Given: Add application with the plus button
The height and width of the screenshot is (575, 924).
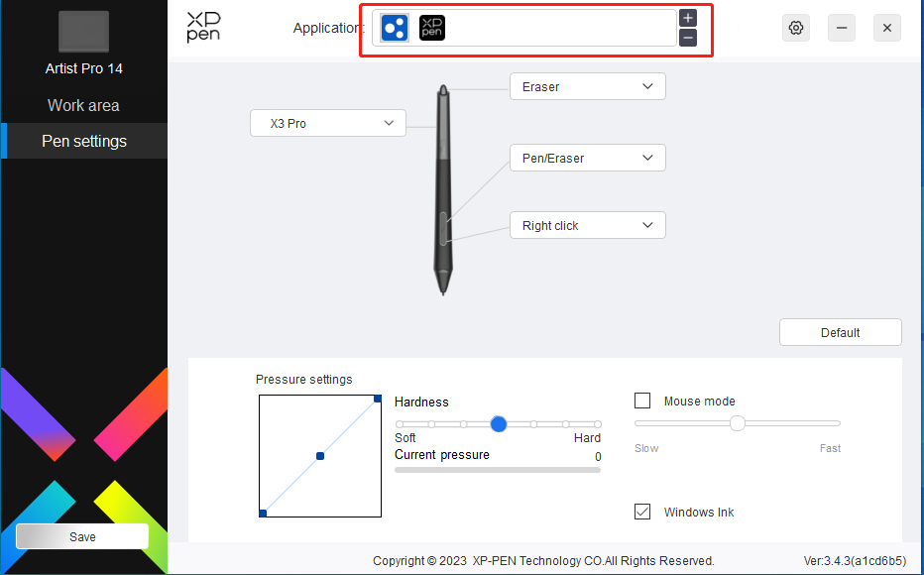Looking at the screenshot, I should pos(688,18).
